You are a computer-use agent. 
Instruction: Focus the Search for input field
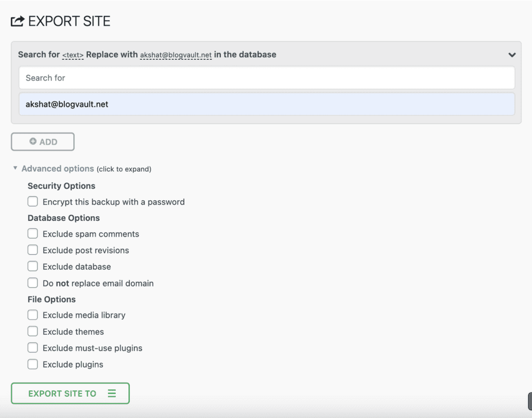coord(267,78)
